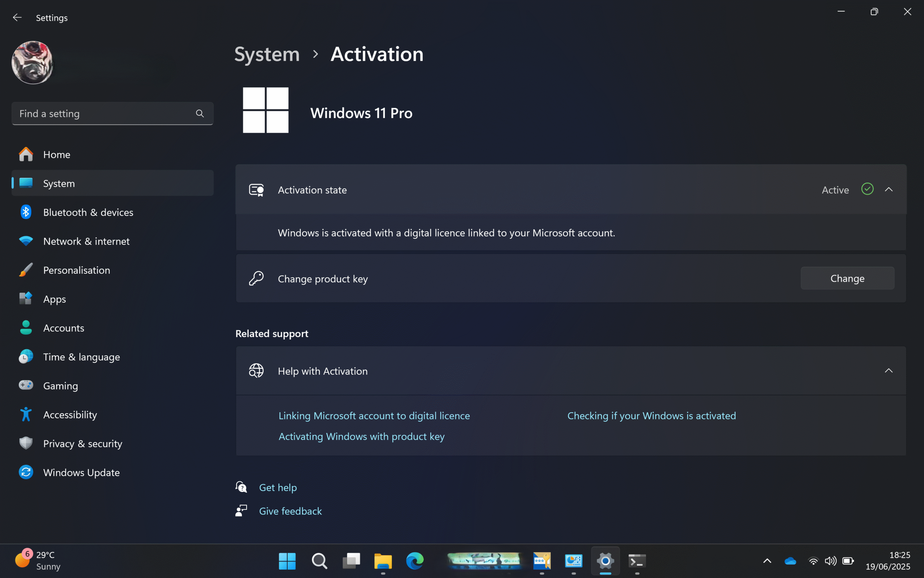
Task: Click the licence activation description text
Action: coord(446,233)
